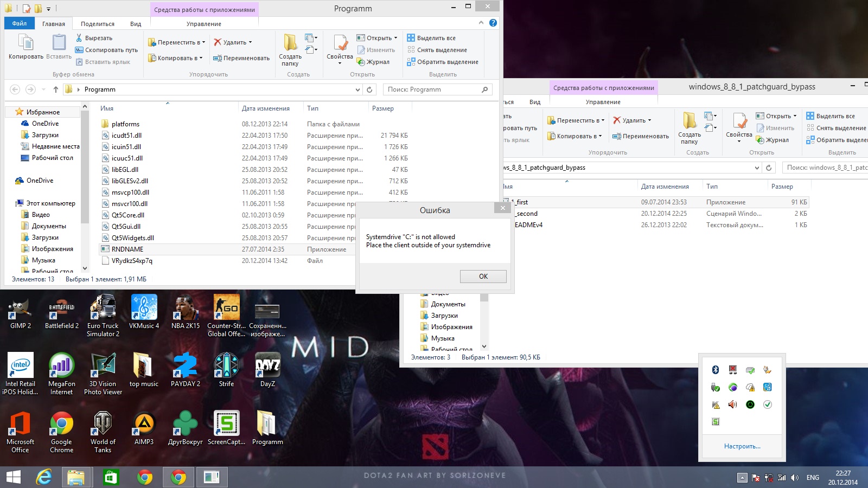Select the _second script file in patchguard_bypass window
Screen dimensions: 868x488
[x=525, y=214]
